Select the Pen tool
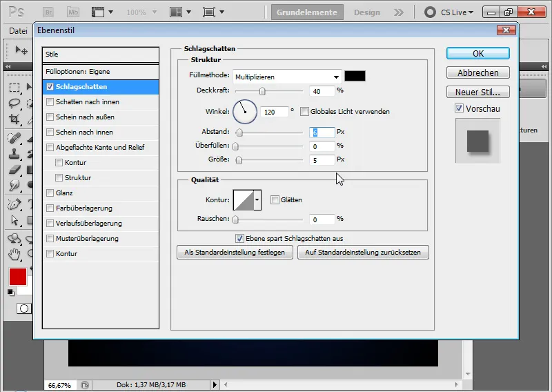This screenshot has height=392, width=552. [14, 204]
